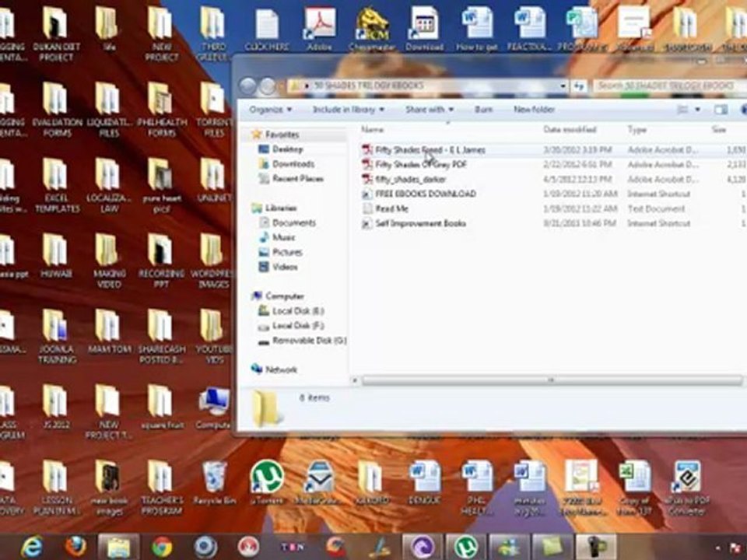This screenshot has height=560, width=747.
Task: Select the TEACHER'S PROGRAM desktop folder
Action: pyautogui.click(x=162, y=488)
